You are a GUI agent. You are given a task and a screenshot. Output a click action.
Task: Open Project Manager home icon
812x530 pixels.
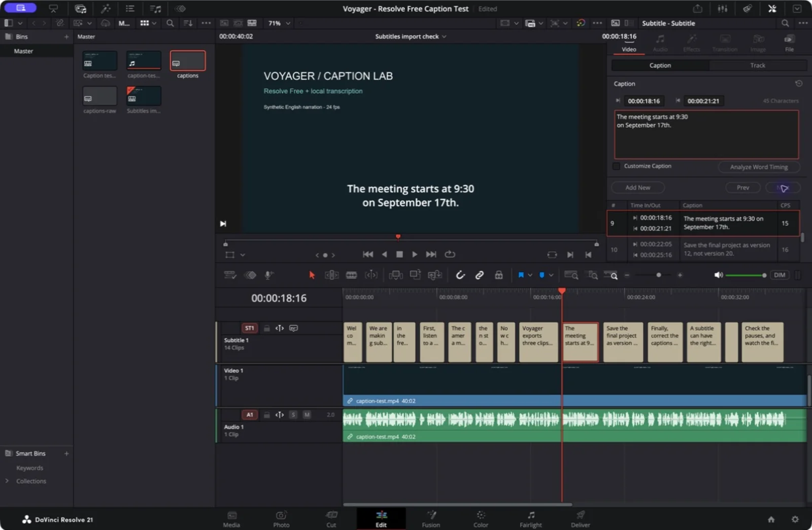(x=771, y=519)
